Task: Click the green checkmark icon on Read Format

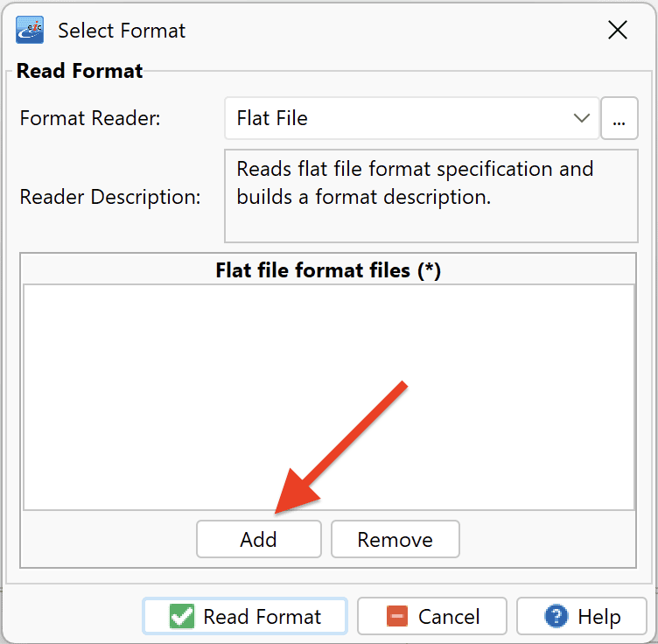Action: 182,616
